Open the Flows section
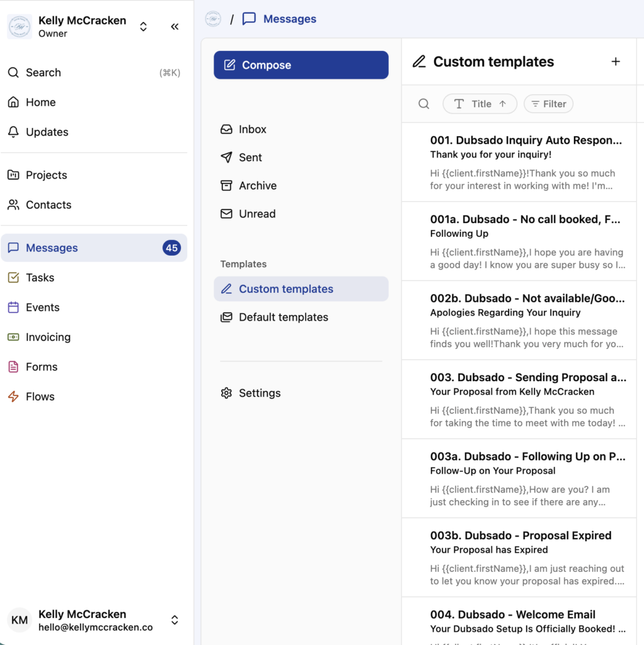 (40, 396)
